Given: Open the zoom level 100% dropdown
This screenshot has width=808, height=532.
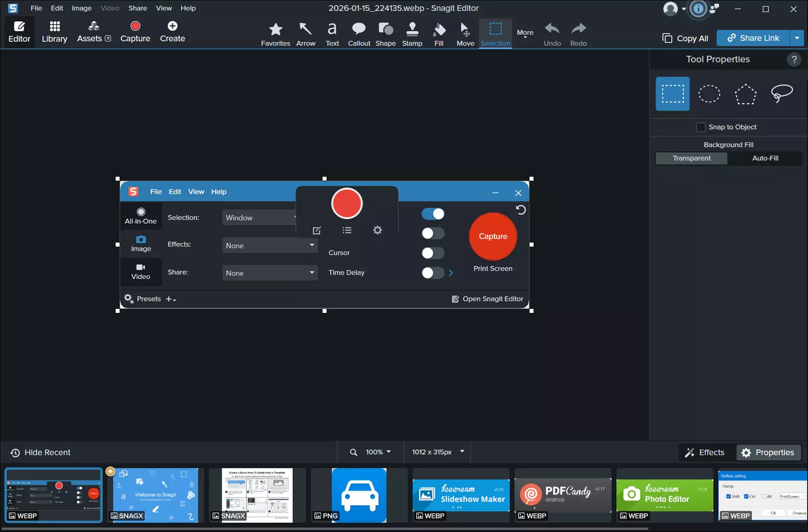Looking at the screenshot, I should [378, 452].
